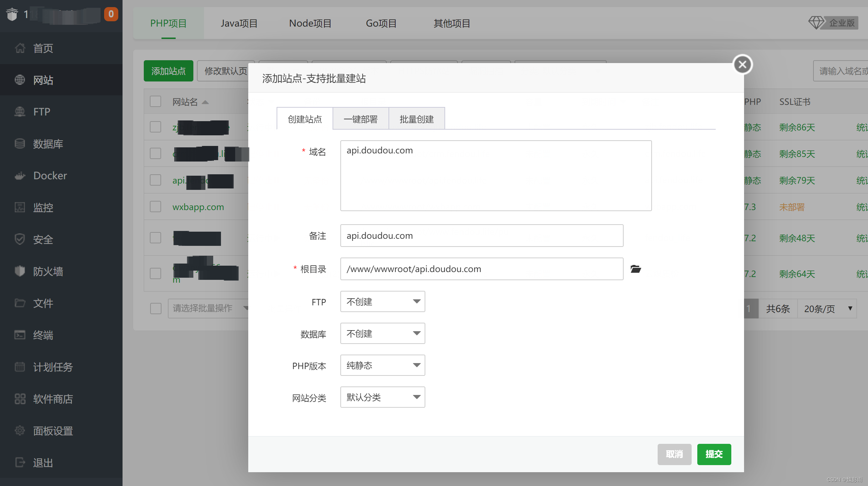Click the 首页 home icon in sidebar
This screenshot has width=868, height=486.
pyautogui.click(x=20, y=48)
